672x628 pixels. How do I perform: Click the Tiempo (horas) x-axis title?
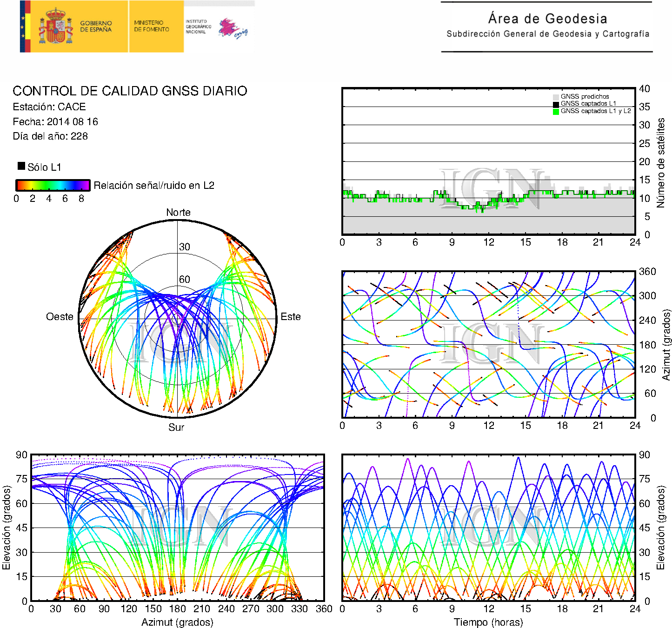click(x=488, y=622)
